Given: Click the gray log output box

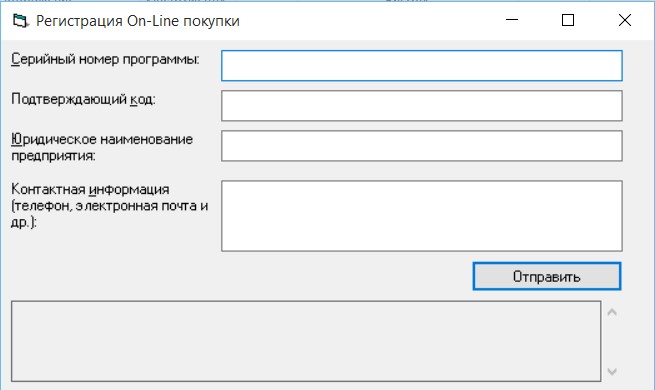Looking at the screenshot, I should click(x=306, y=341).
